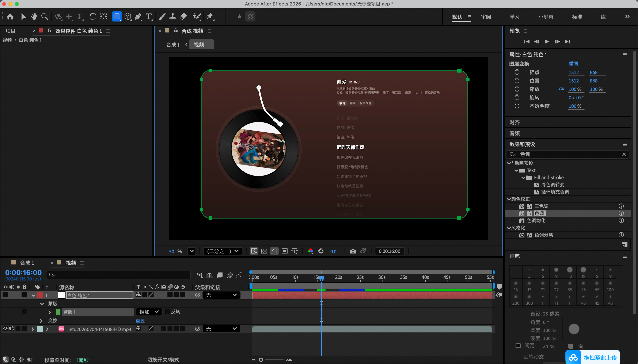Image resolution: width=638 pixels, height=364 pixels.
Task: Click 切换开关/模式 button
Action: pos(163,360)
